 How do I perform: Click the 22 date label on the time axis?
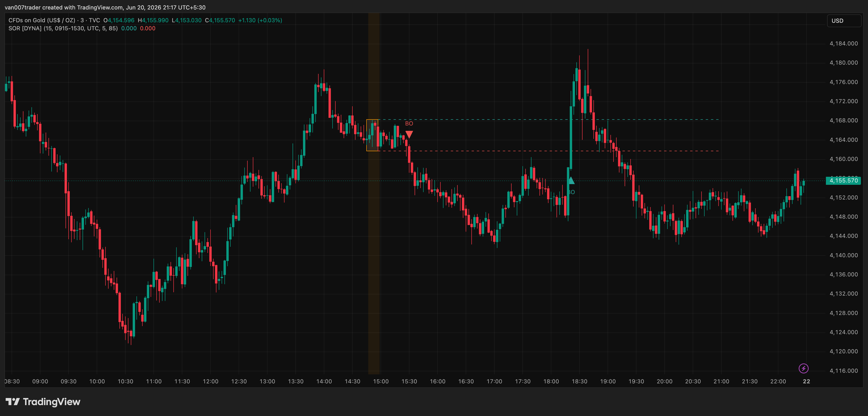[x=806, y=381]
